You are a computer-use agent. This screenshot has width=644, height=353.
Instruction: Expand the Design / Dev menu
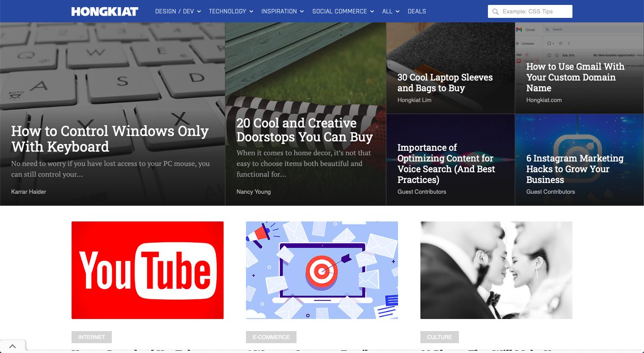pyautogui.click(x=178, y=11)
